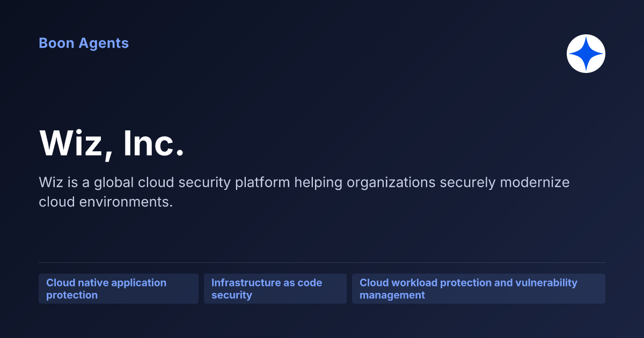Click the Wiz cloud security platform description
Screen dimensions: 644x338
304,193
